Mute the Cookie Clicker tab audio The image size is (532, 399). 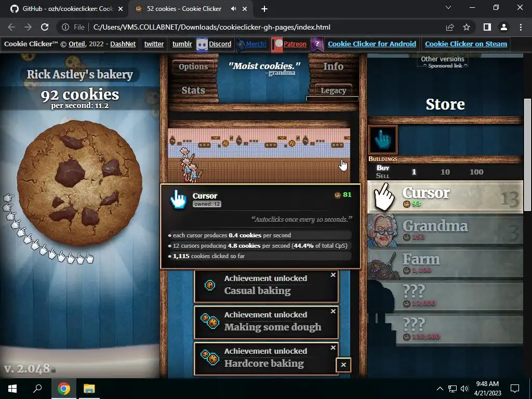(233, 9)
